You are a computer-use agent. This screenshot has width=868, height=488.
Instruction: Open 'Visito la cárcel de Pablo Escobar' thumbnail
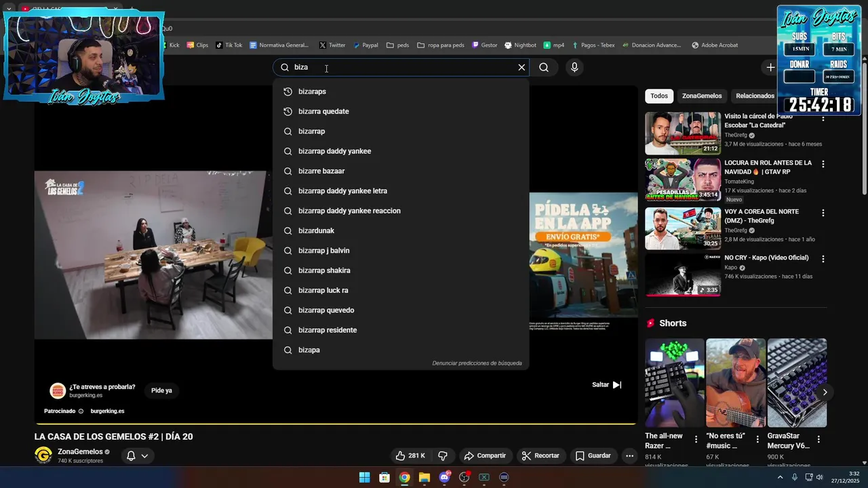[683, 134]
